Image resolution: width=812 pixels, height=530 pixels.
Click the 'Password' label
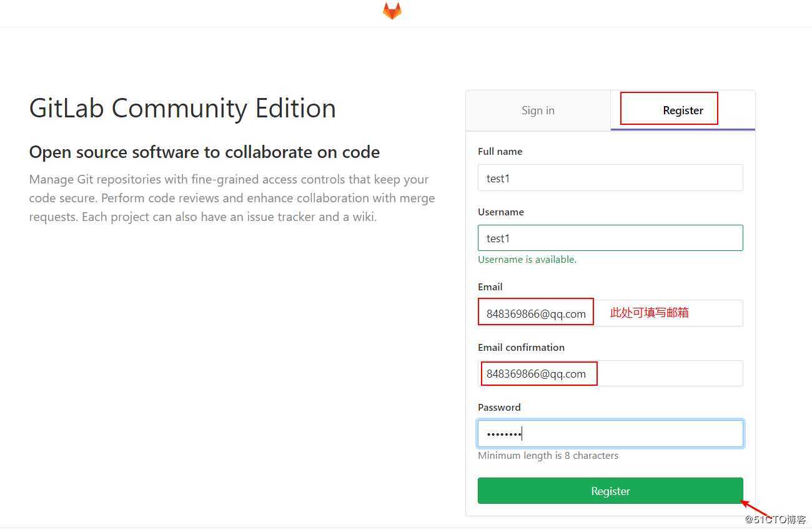click(x=499, y=408)
